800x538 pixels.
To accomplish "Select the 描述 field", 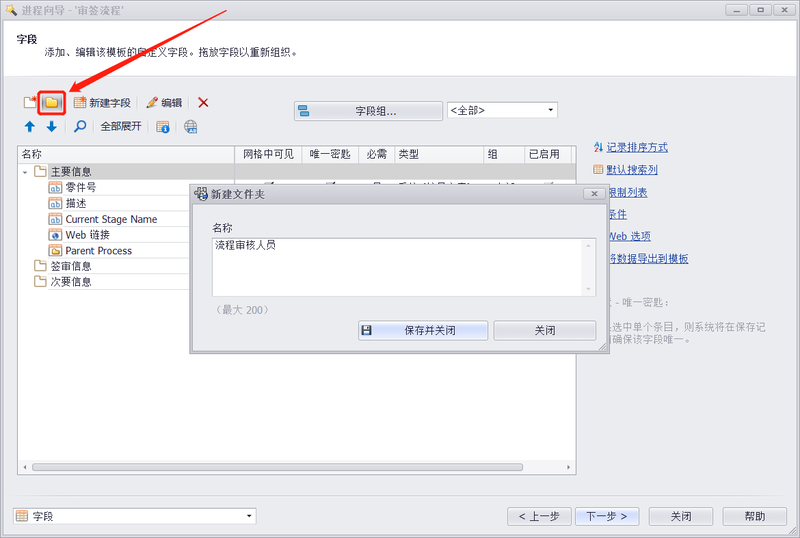I will [76, 203].
